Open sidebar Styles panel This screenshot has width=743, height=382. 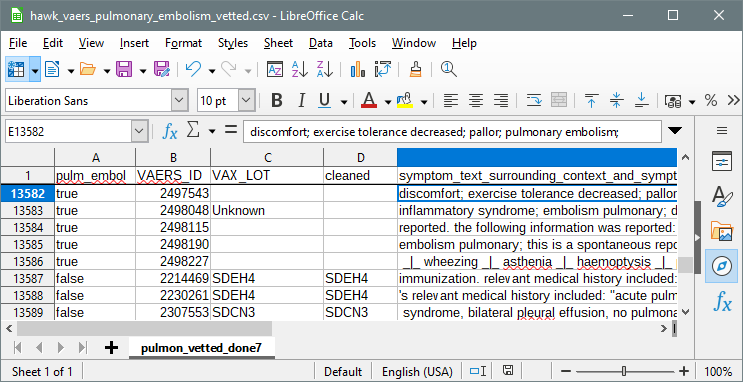tap(722, 197)
